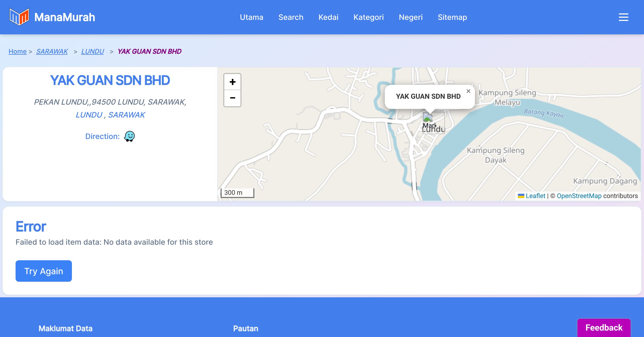The width and height of the screenshot is (644, 337).
Task: Select Negeri in the top navigation
Action: pos(411,17)
